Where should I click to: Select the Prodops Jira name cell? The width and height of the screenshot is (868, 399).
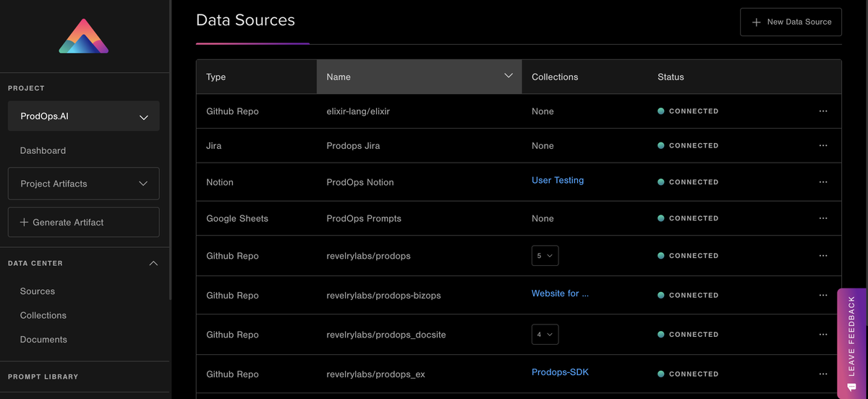tap(353, 145)
